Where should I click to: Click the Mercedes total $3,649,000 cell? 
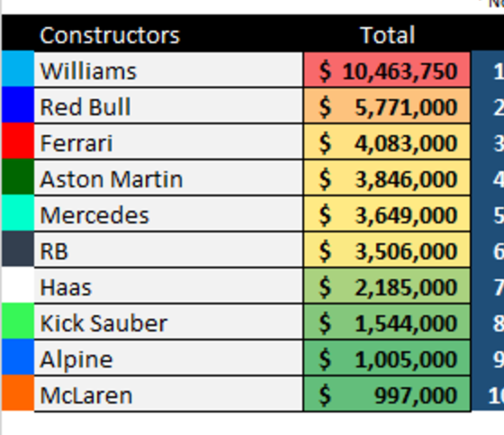point(387,213)
